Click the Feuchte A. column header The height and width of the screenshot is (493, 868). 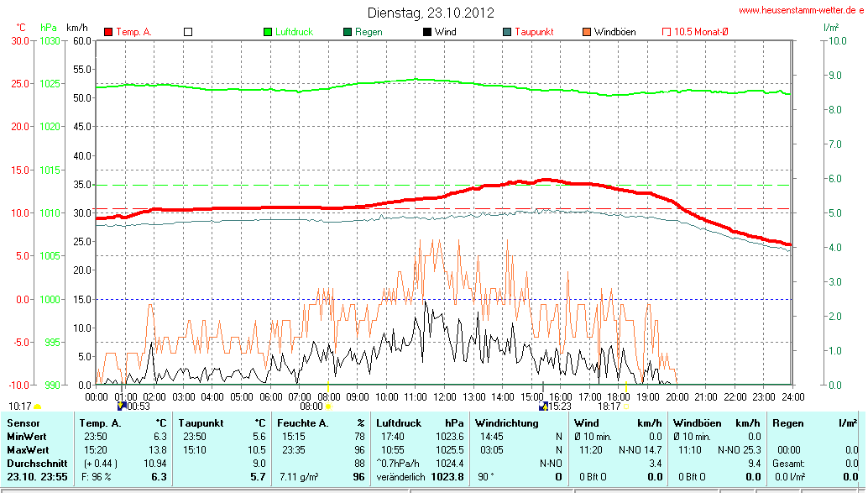click(x=302, y=423)
